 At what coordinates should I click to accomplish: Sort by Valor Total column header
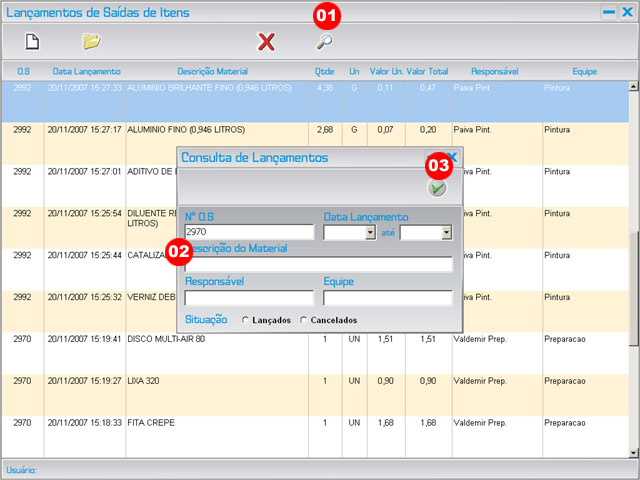(427, 72)
